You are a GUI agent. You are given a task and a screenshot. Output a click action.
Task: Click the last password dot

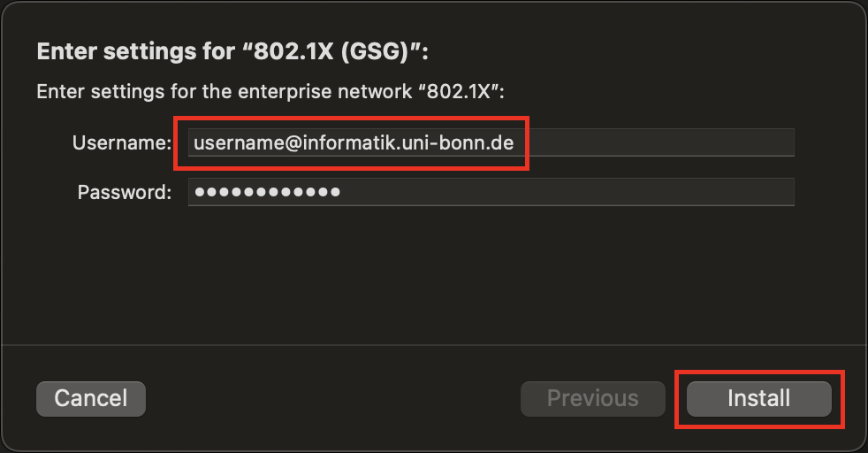[335, 192]
